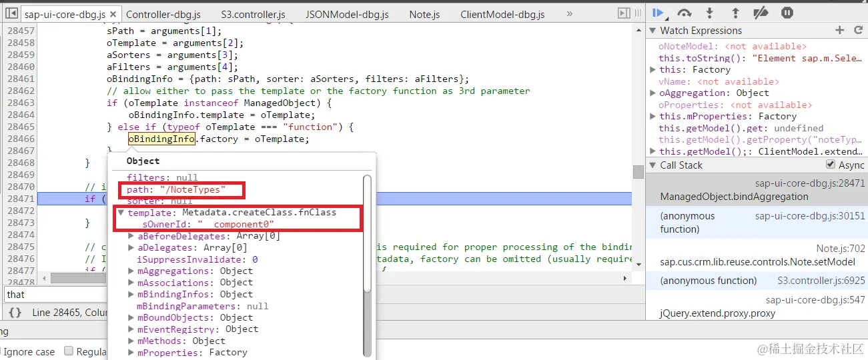Show the file navigator panel
868x360 pixels.
click(x=11, y=13)
